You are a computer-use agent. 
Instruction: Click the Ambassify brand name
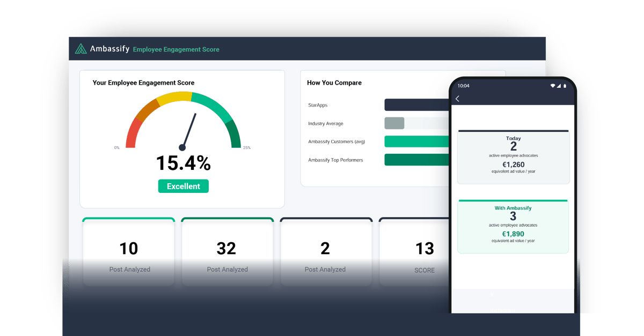(x=109, y=49)
